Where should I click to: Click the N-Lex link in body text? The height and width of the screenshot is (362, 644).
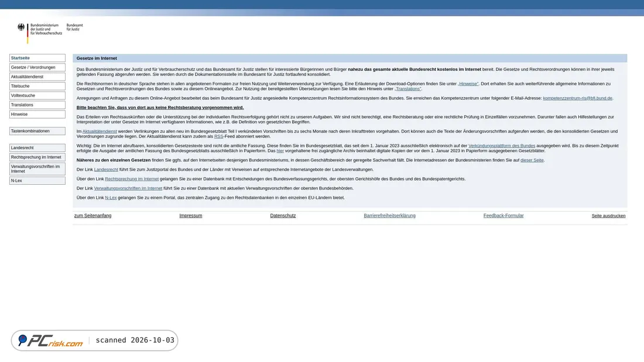click(x=111, y=198)
